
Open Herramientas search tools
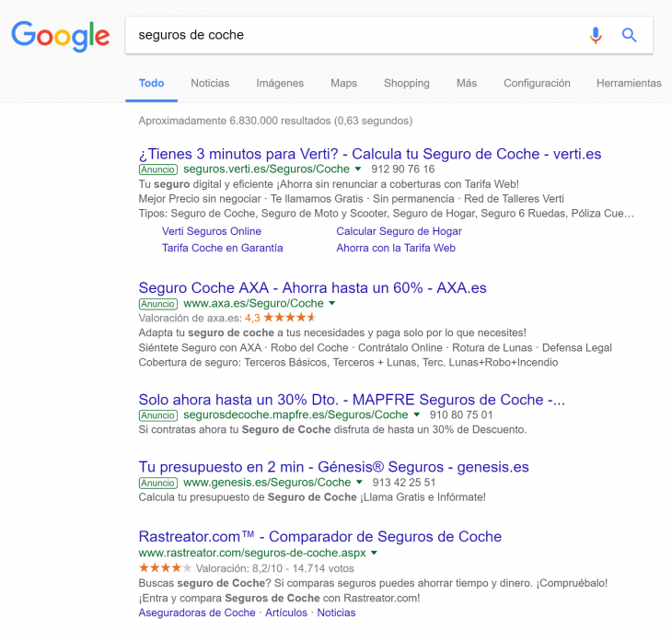pyautogui.click(x=629, y=83)
